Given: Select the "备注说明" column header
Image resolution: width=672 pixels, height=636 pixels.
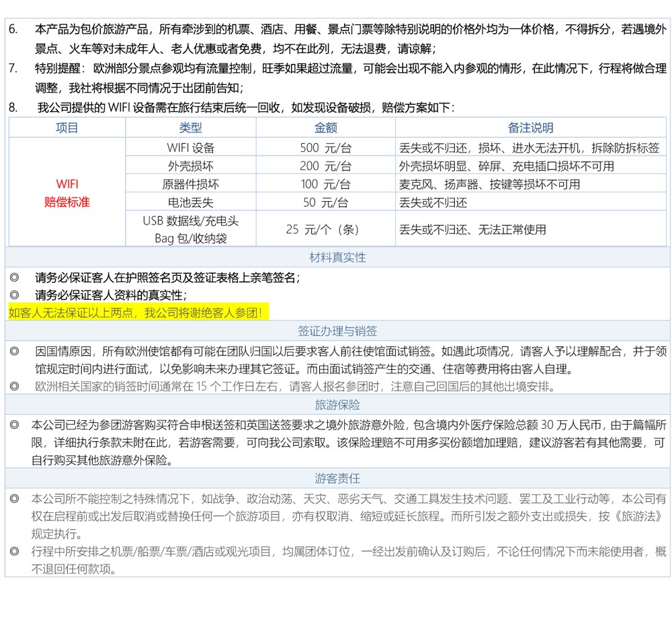Looking at the screenshot, I should pyautogui.click(x=530, y=128).
